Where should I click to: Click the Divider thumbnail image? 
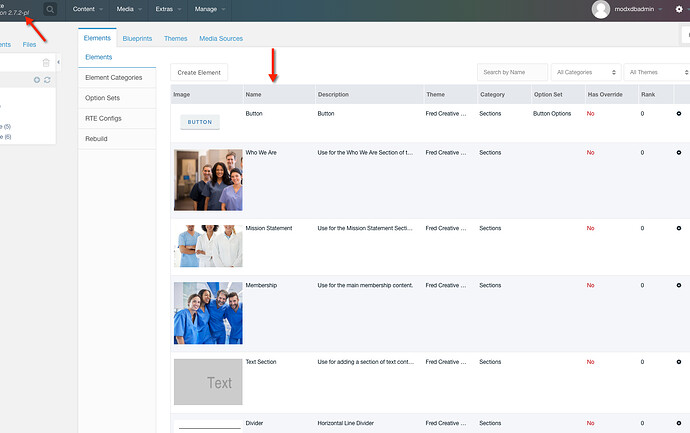[208, 427]
